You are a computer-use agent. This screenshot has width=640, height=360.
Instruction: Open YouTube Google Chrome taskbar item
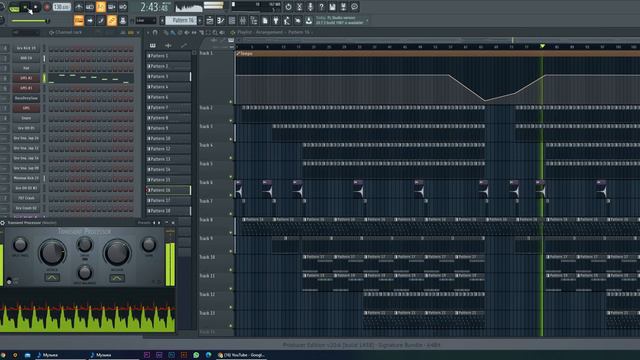pos(241,355)
